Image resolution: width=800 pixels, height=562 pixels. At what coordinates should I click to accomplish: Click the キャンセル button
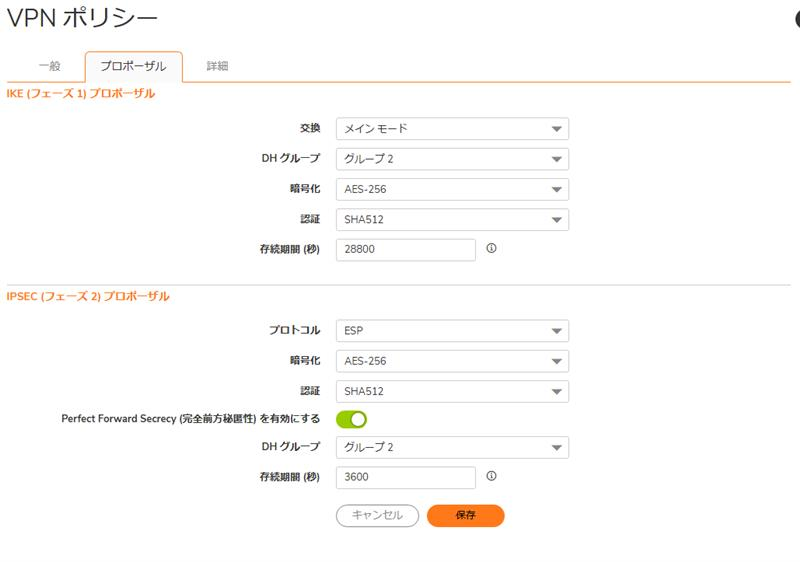(378, 516)
